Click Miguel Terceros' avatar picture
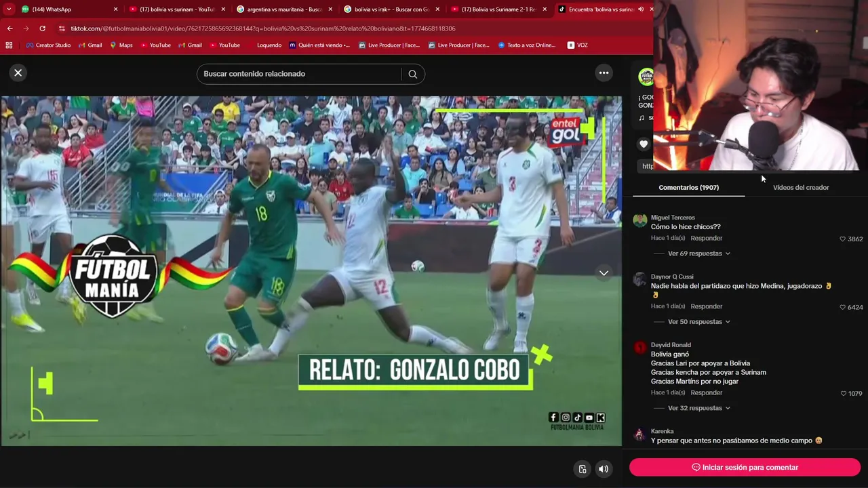 pos(639,220)
